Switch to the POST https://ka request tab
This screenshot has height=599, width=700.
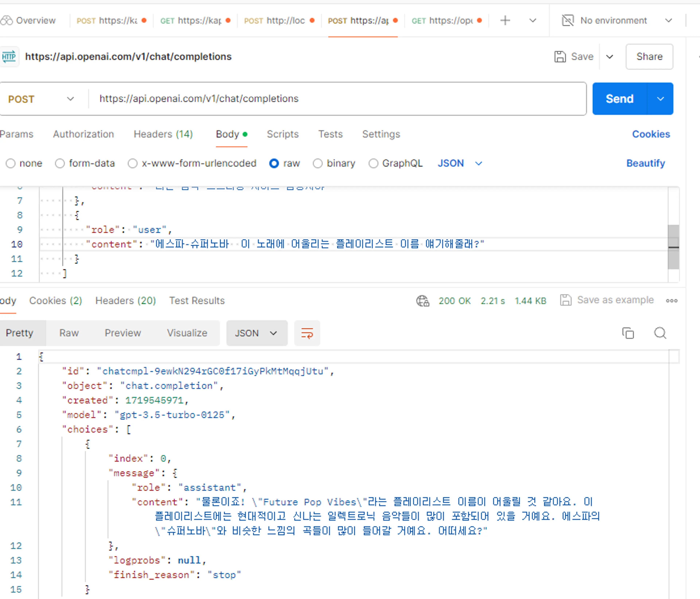click(111, 21)
